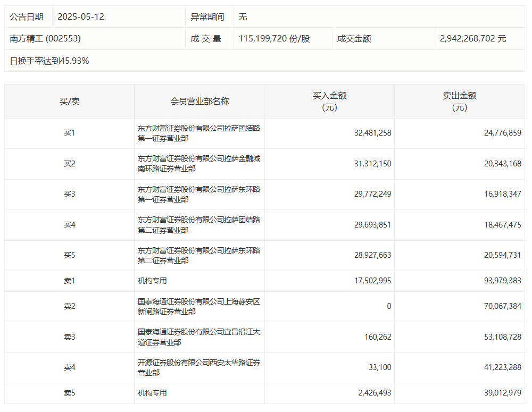The image size is (532, 412).
Task: Click 机构专用 in the 卖5 row
Action: click(x=152, y=393)
